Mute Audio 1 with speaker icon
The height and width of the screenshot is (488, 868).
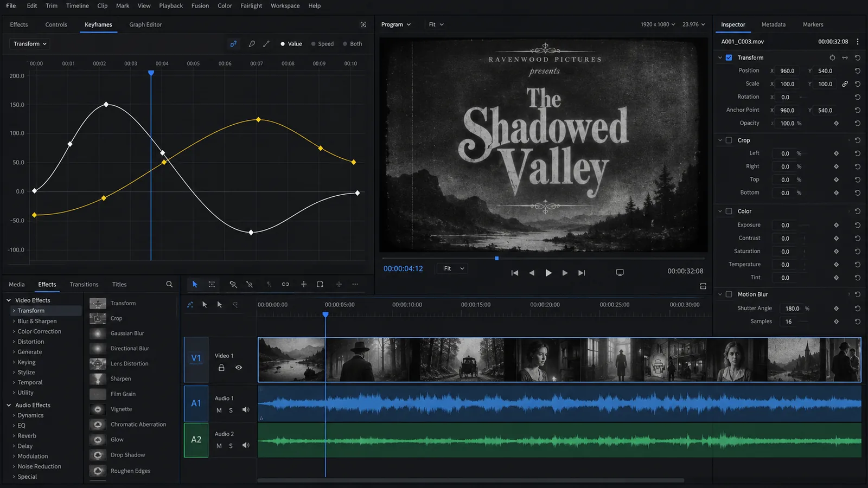click(x=246, y=410)
